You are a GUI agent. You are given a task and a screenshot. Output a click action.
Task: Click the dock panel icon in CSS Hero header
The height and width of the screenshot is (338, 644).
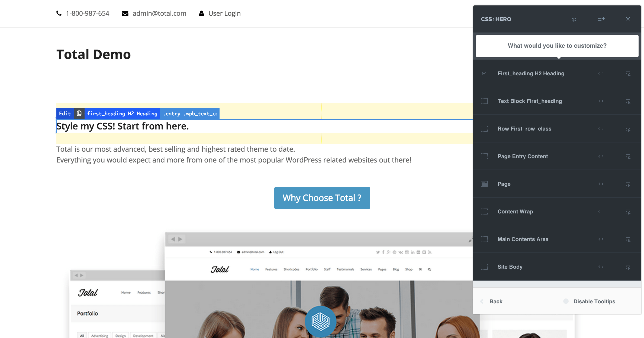[x=574, y=19]
